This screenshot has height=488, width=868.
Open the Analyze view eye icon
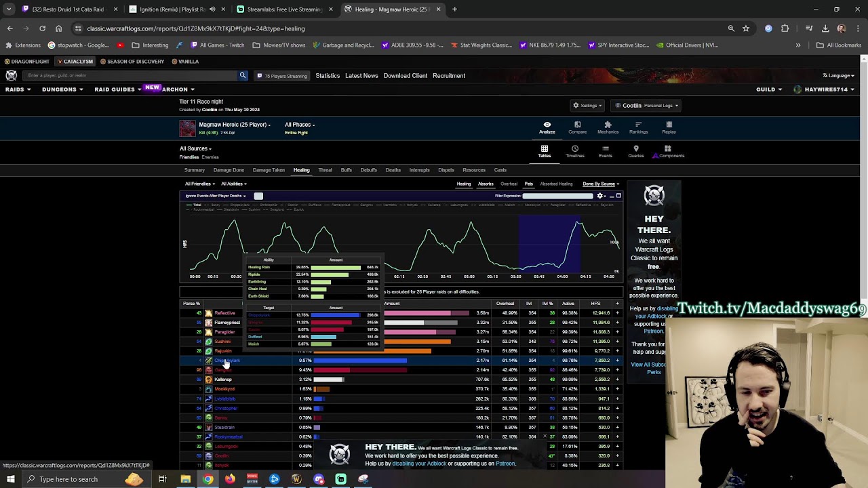pos(547,125)
